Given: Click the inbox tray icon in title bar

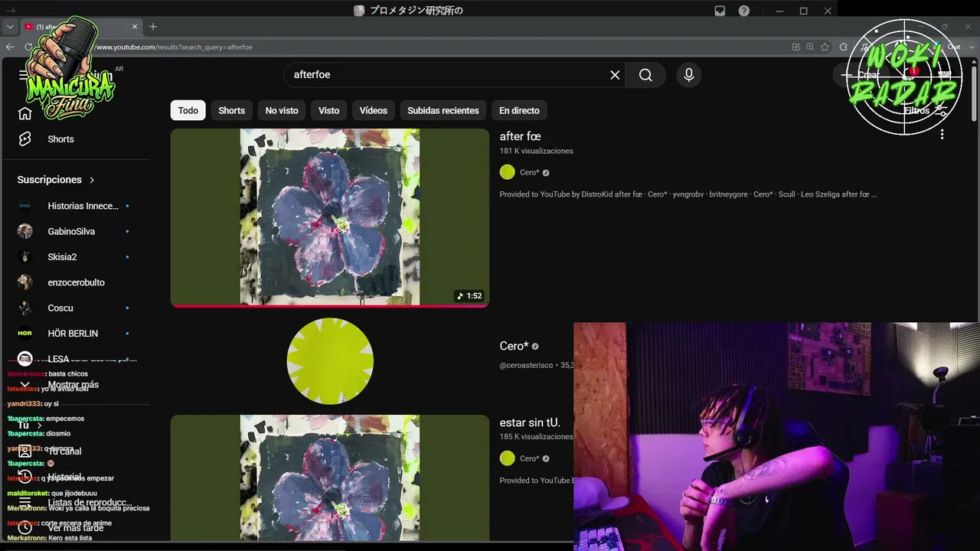Looking at the screenshot, I should (x=720, y=11).
